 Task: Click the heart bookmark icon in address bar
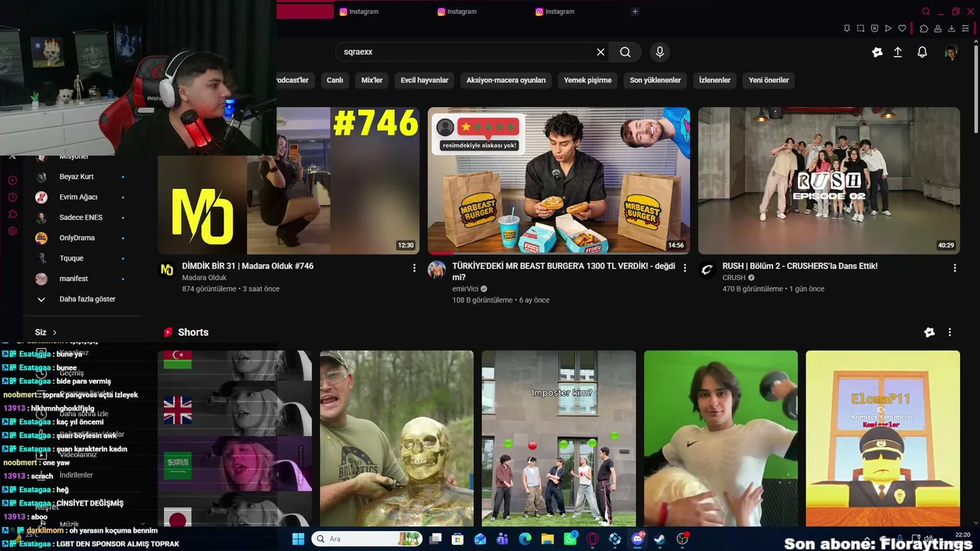(902, 28)
